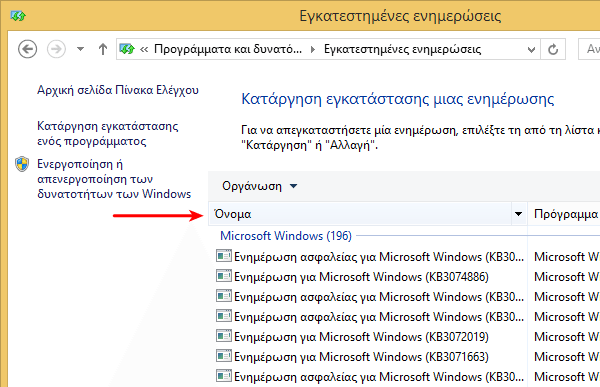
Task: Sort by the Όνομα column header
Action: [360, 214]
